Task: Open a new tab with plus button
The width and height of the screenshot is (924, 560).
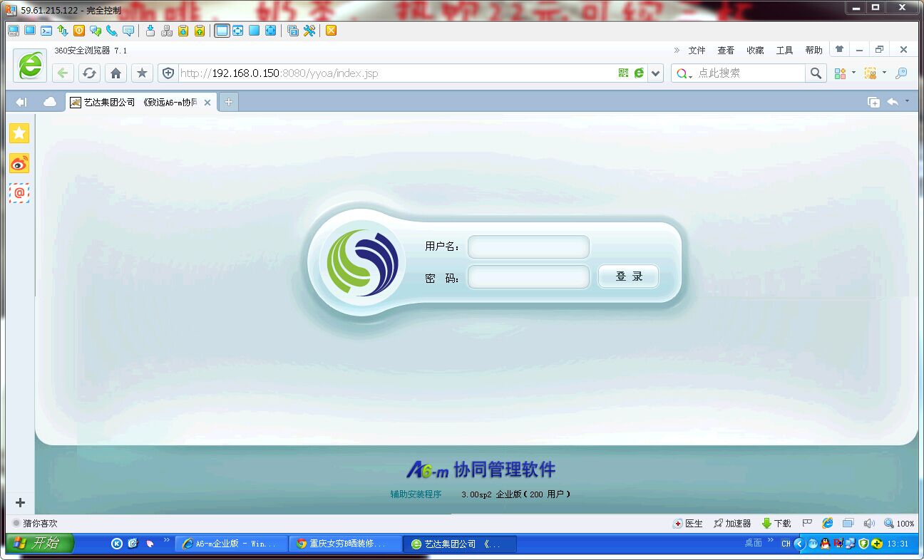Action: pyautogui.click(x=229, y=102)
